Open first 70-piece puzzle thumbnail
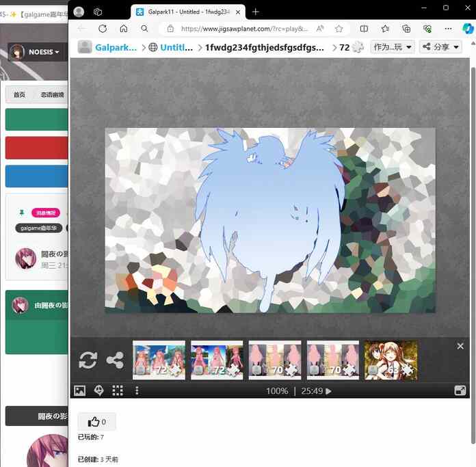Viewport: 476px width, 467px height. pos(275,360)
